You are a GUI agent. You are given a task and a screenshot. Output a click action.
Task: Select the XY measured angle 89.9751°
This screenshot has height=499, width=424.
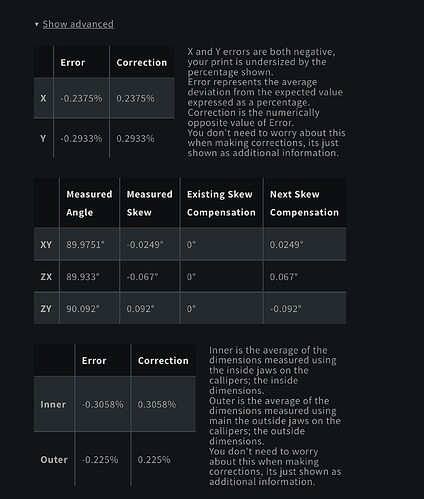(x=85, y=245)
